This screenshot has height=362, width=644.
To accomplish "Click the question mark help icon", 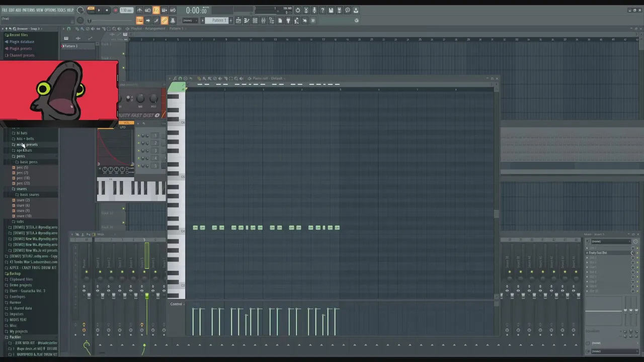I will coord(323,10).
